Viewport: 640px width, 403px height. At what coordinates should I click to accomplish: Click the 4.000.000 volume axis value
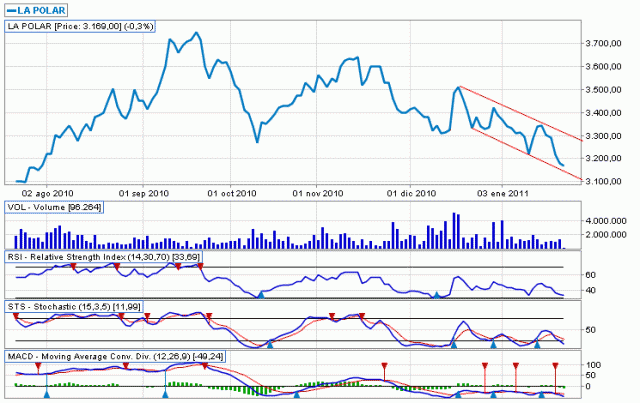click(x=606, y=221)
